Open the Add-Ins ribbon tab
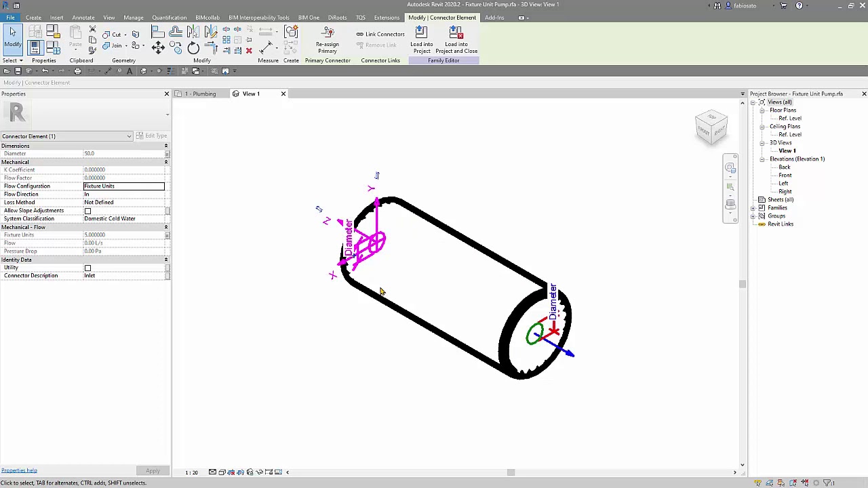This screenshot has height=488, width=868. point(494,18)
